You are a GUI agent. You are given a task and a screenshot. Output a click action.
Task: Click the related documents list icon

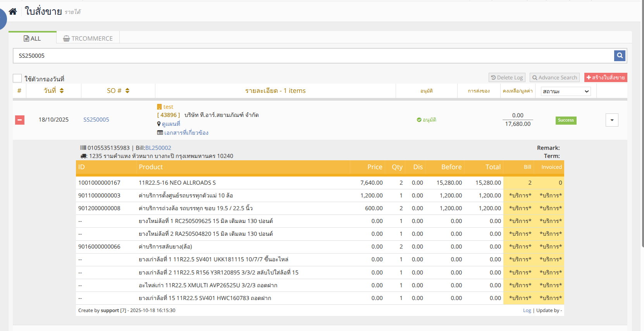160,133
